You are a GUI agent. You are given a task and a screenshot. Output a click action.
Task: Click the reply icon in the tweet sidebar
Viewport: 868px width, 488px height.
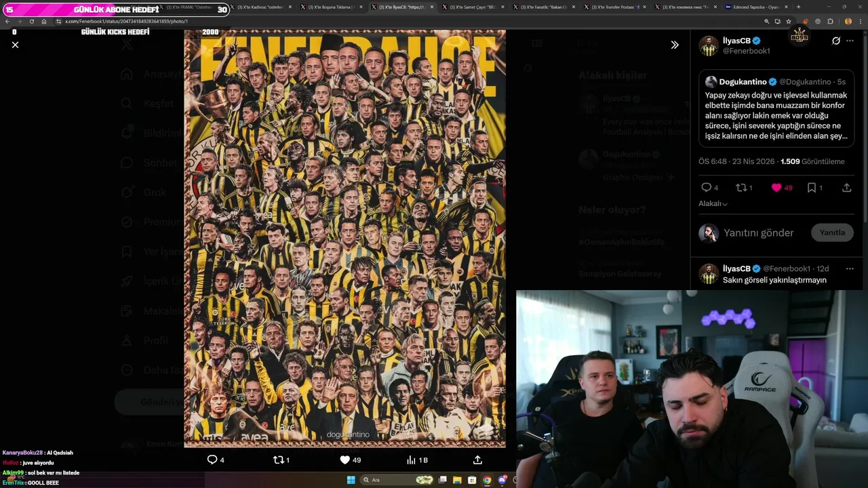pyautogui.click(x=706, y=188)
